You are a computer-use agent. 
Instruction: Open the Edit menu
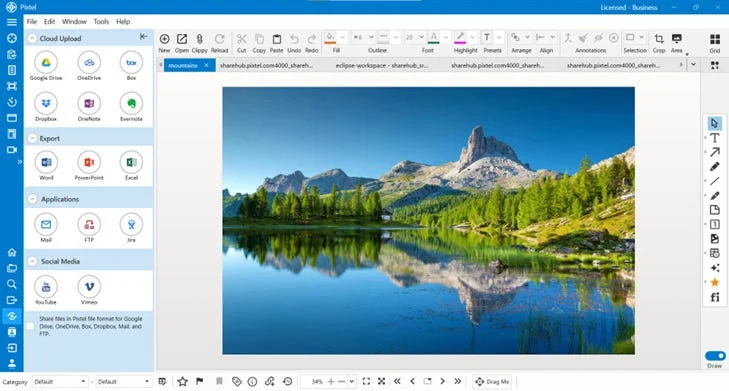(49, 22)
